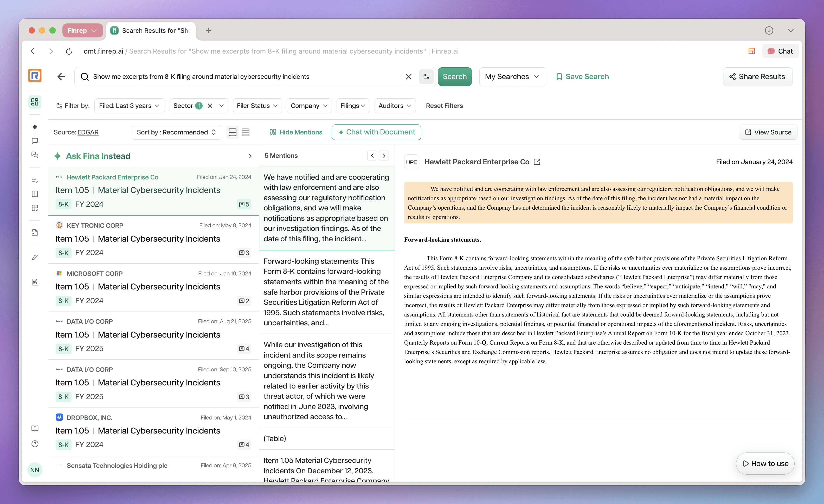Click the Chat with Document button
Screen dimensions: 824x504
376,132
